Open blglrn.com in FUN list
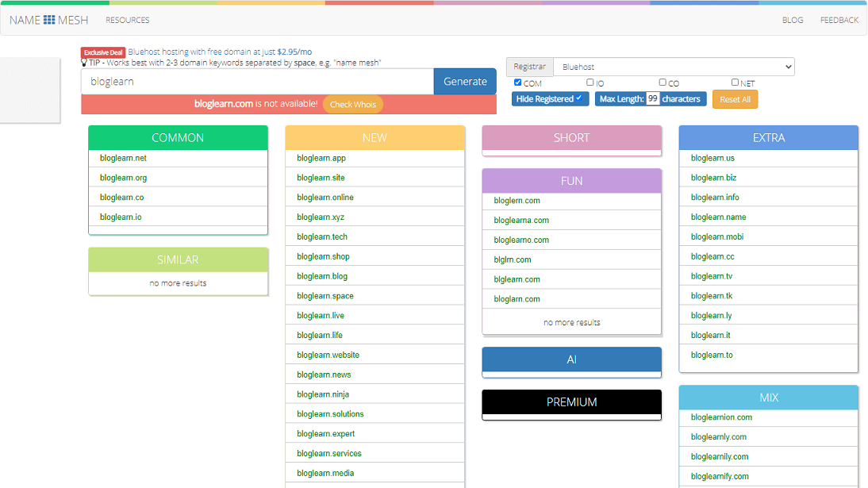This screenshot has width=868, height=488. click(x=513, y=259)
